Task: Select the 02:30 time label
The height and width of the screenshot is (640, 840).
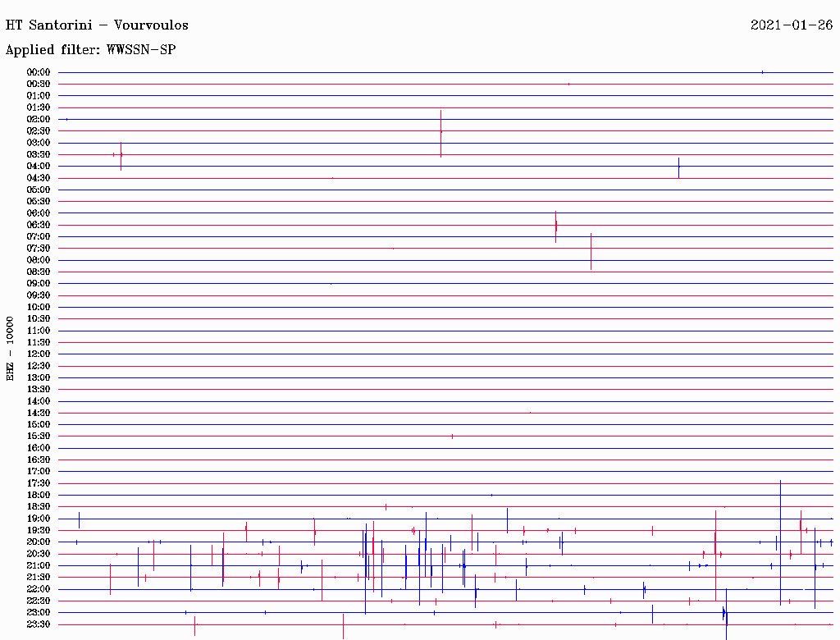Action: (x=39, y=130)
